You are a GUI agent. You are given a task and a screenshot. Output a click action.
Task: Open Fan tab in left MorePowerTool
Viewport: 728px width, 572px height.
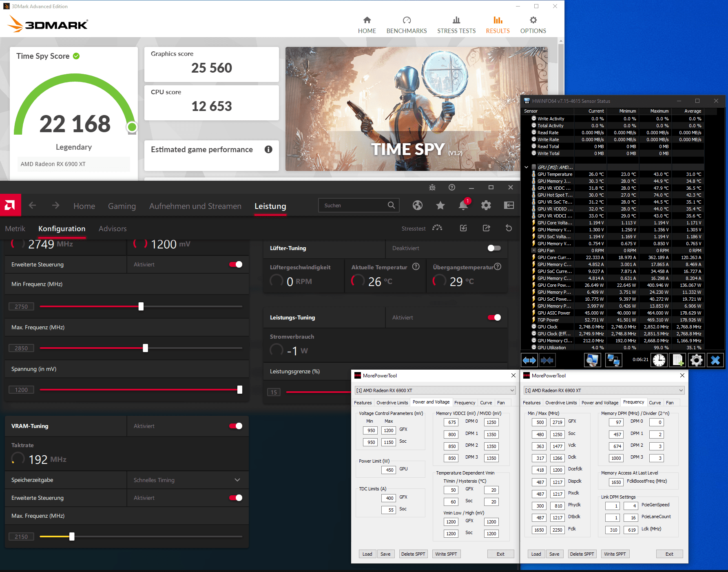[x=501, y=403]
